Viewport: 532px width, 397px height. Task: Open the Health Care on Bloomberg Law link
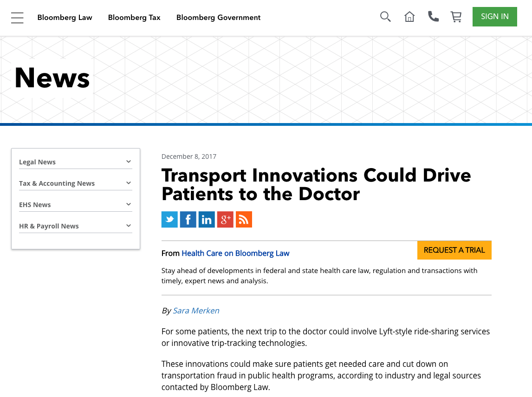235,253
